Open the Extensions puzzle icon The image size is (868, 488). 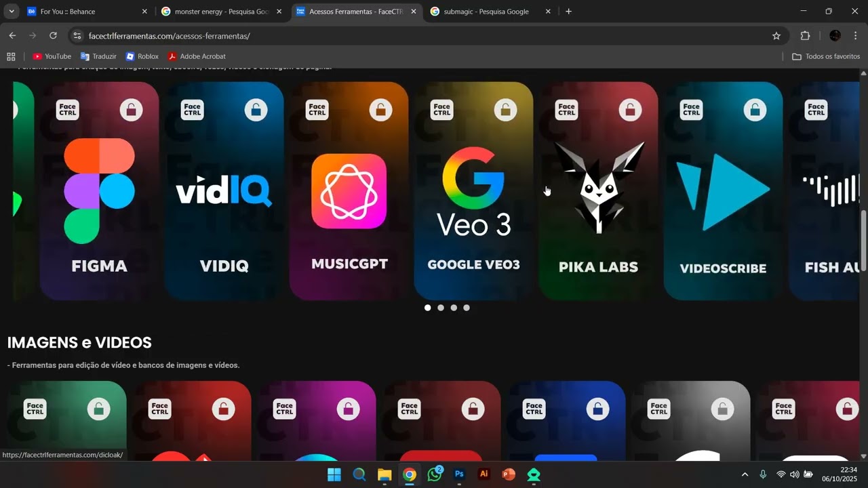pos(805,36)
